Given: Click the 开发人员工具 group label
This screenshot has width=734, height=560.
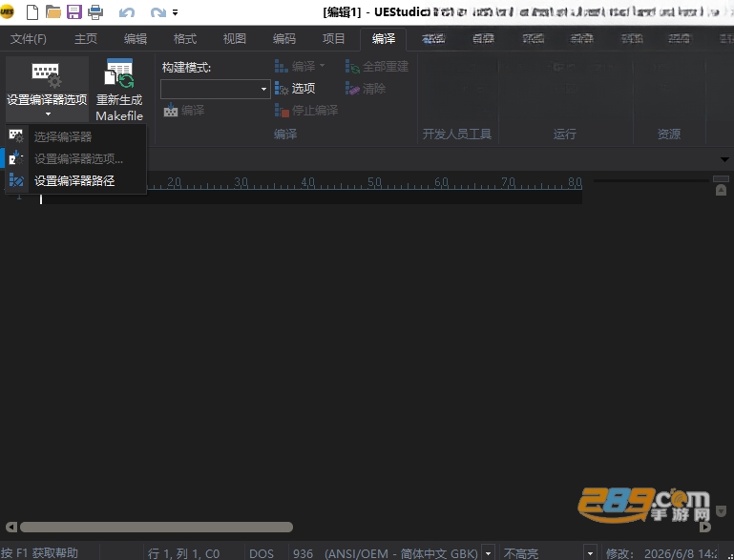Looking at the screenshot, I should [457, 135].
